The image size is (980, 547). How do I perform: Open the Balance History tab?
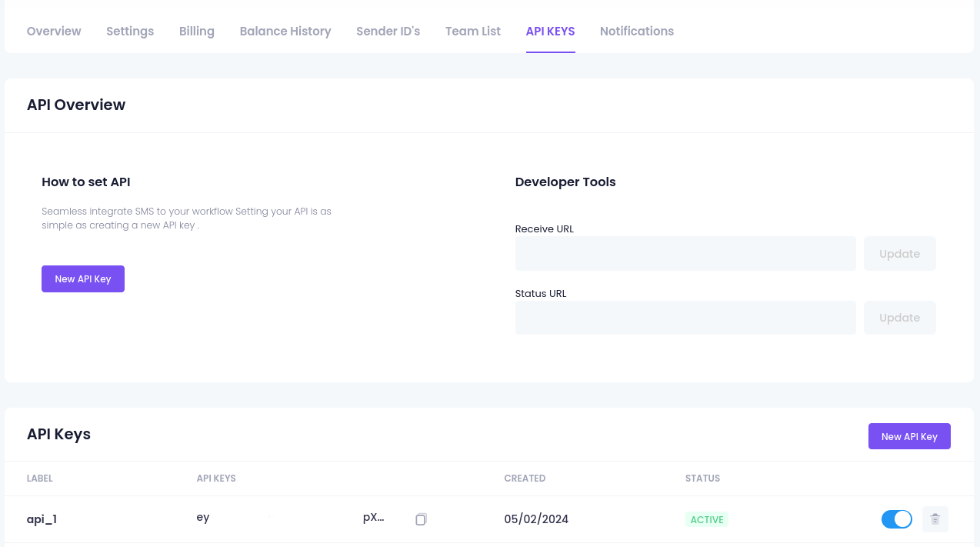click(x=285, y=32)
